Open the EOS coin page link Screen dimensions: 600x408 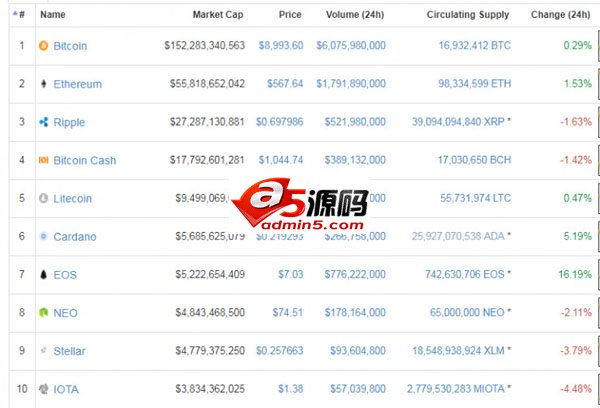pos(65,275)
